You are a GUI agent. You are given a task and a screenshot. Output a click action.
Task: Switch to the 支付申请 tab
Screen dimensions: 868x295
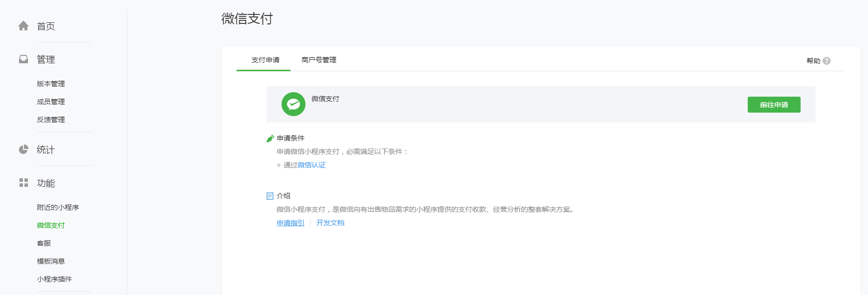(265, 60)
